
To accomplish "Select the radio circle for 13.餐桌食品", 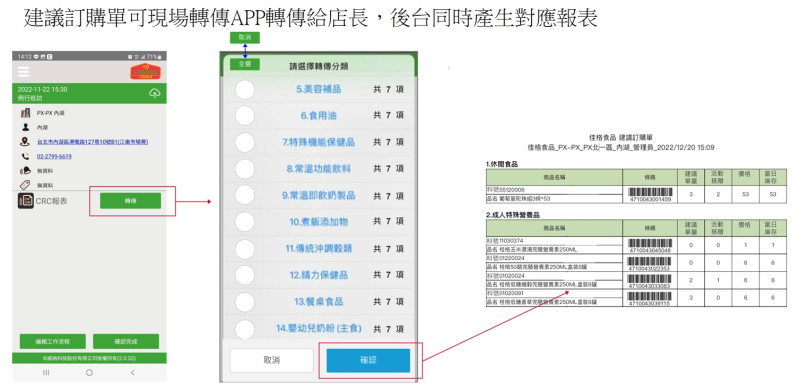I will [245, 302].
